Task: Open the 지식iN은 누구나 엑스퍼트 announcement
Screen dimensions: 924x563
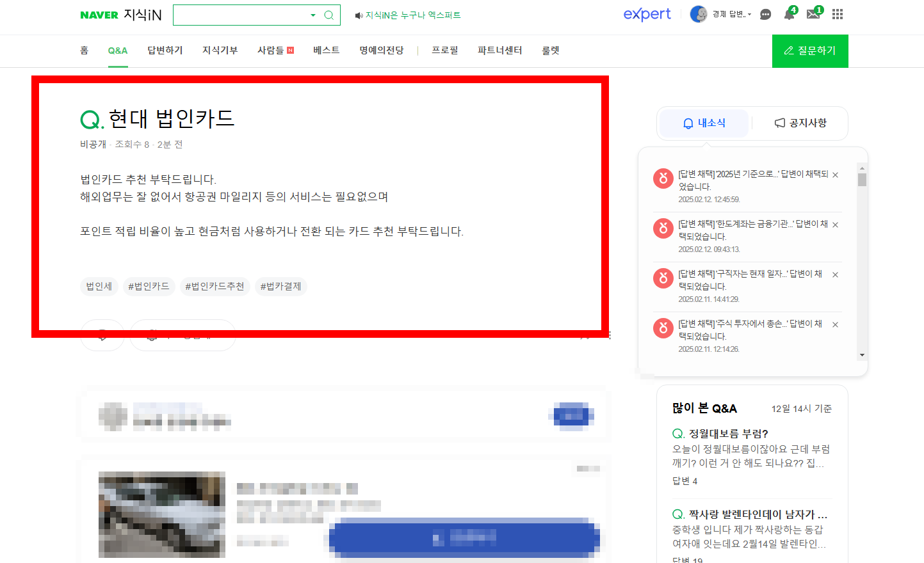Action: click(408, 15)
